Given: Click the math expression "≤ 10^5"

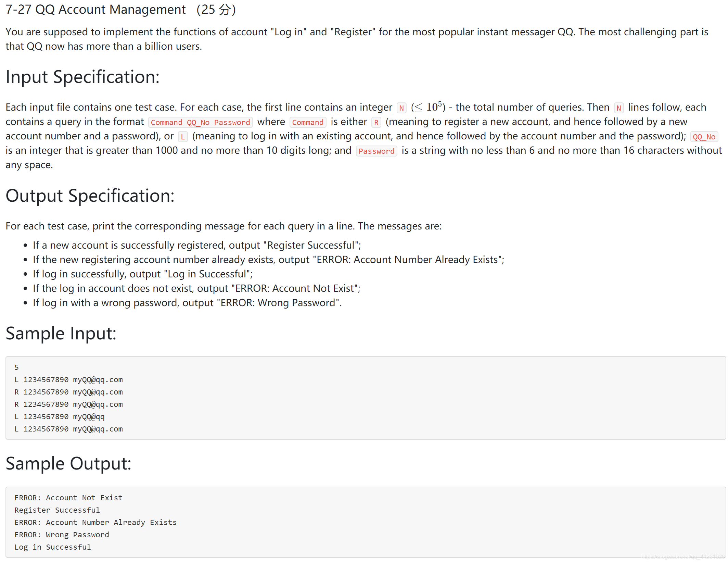Looking at the screenshot, I should [x=428, y=107].
